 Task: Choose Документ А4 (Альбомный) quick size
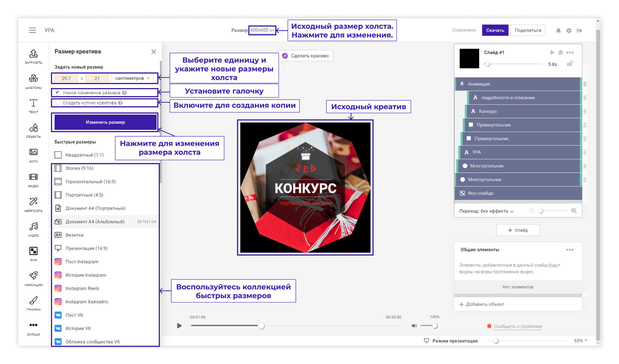click(95, 222)
